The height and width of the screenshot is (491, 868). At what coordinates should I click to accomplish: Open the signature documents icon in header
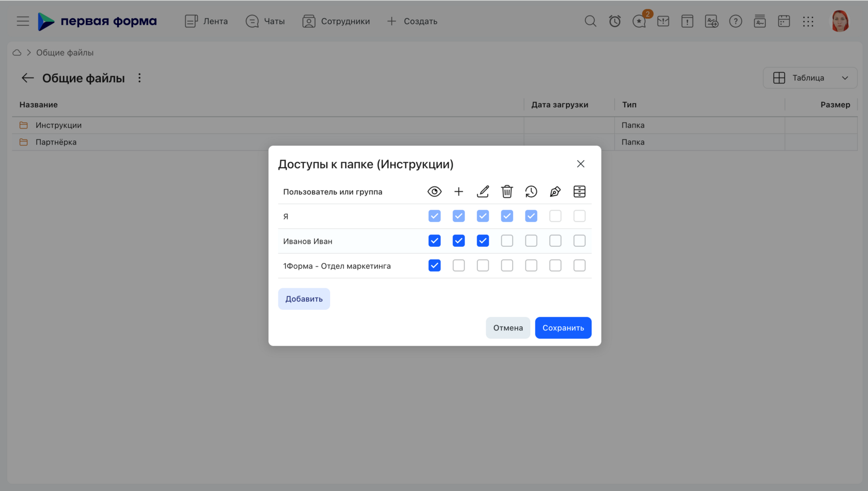760,21
